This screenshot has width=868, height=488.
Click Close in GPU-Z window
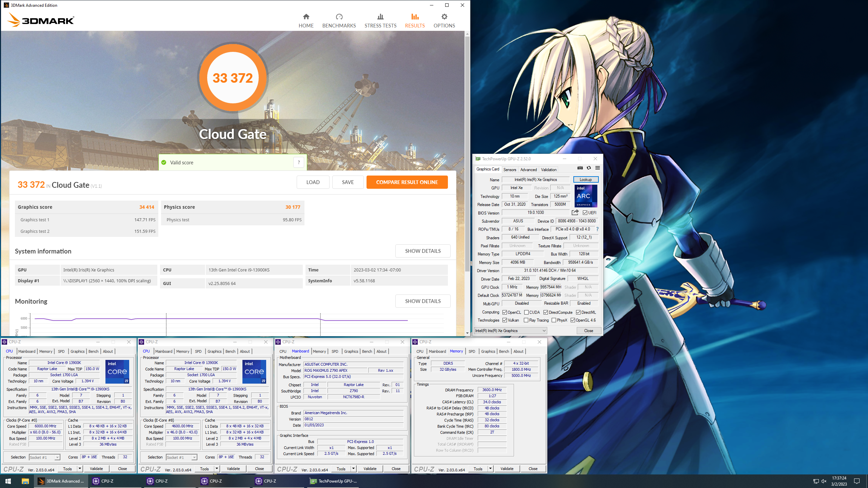589,330
